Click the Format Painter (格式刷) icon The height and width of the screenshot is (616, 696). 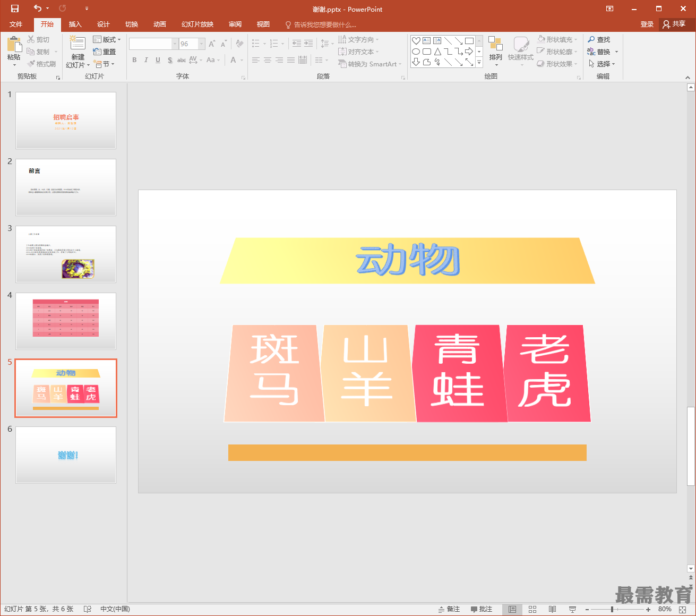[31, 64]
